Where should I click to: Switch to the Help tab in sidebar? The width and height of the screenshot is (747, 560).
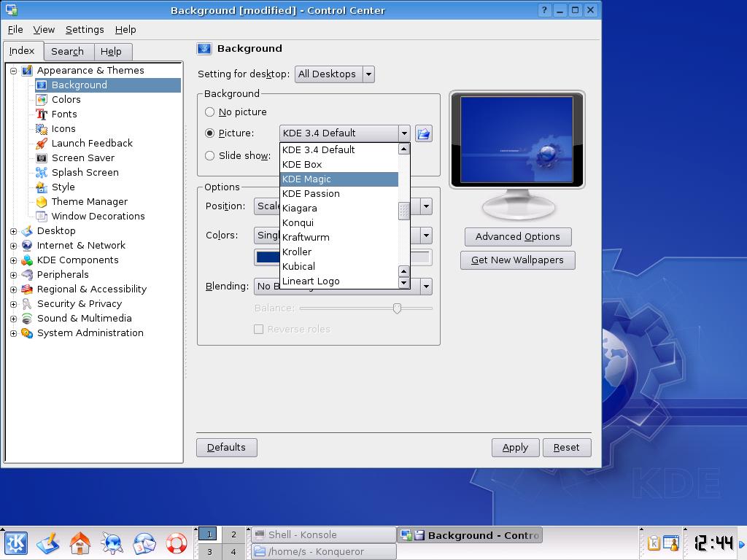pyautogui.click(x=111, y=52)
